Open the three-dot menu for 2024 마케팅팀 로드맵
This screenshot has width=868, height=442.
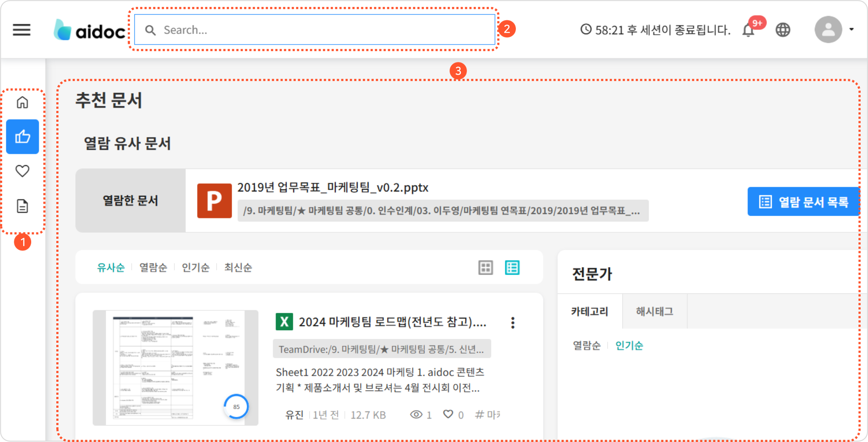(513, 323)
